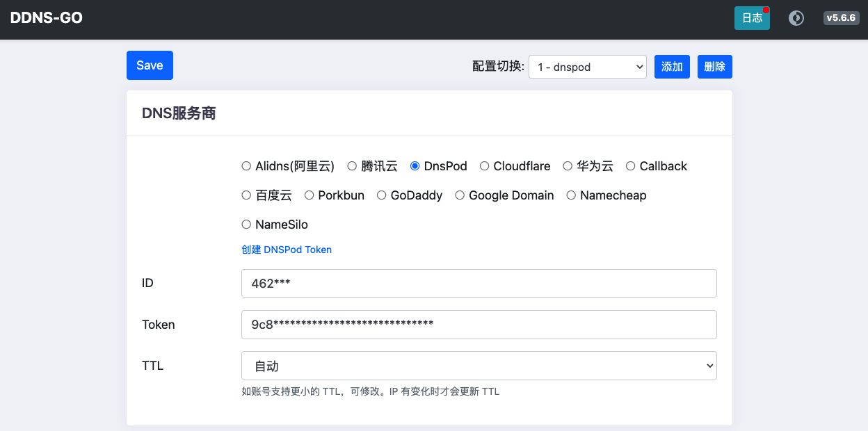Click the v5.6.6 version badge
The height and width of the screenshot is (431, 868).
click(x=841, y=18)
